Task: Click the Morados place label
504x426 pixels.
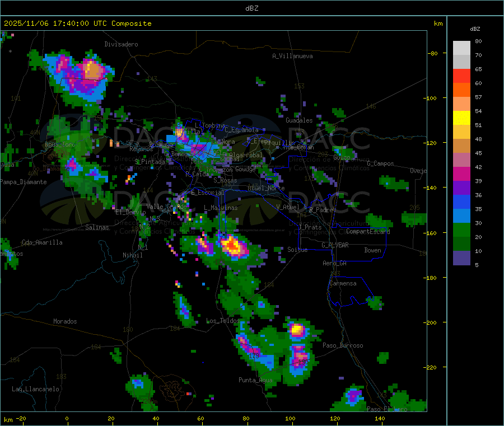Action: (65, 321)
